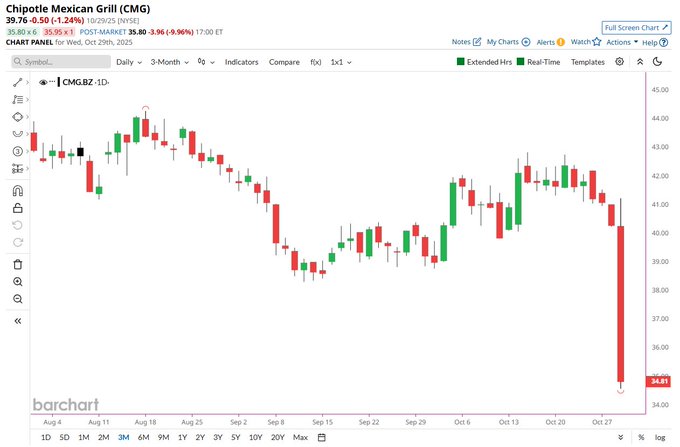Screen dimensions: 680x447
Task: Open the Daily frequency dropdown
Action: [129, 62]
